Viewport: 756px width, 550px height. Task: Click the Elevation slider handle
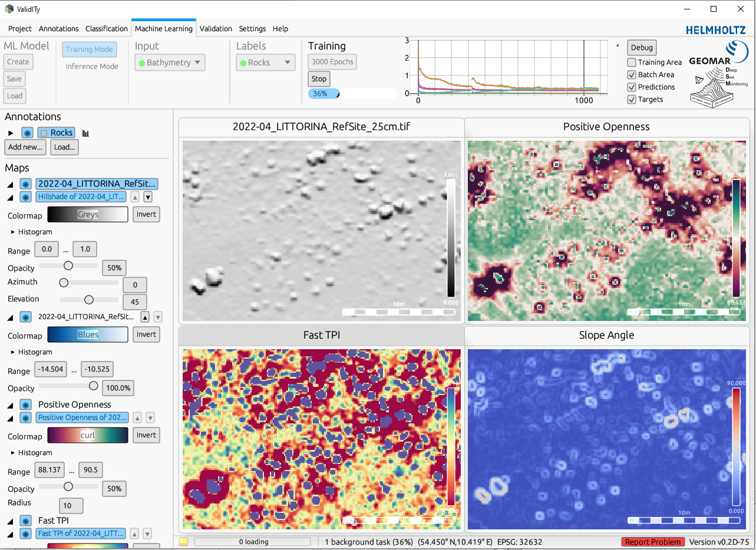point(89,300)
